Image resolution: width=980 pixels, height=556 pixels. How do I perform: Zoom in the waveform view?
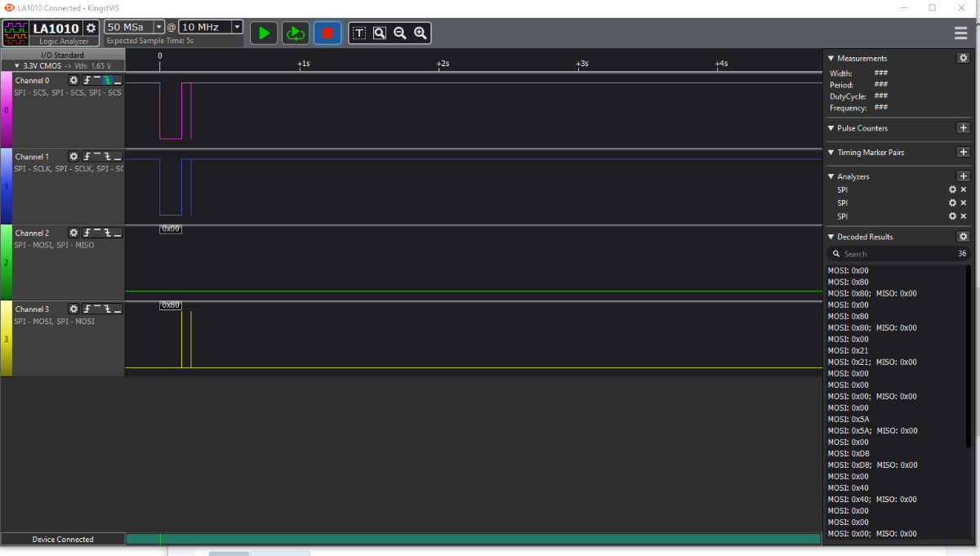click(x=421, y=33)
